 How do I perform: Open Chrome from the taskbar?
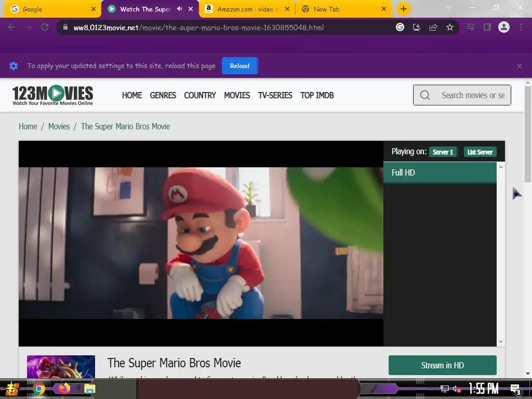38,389
